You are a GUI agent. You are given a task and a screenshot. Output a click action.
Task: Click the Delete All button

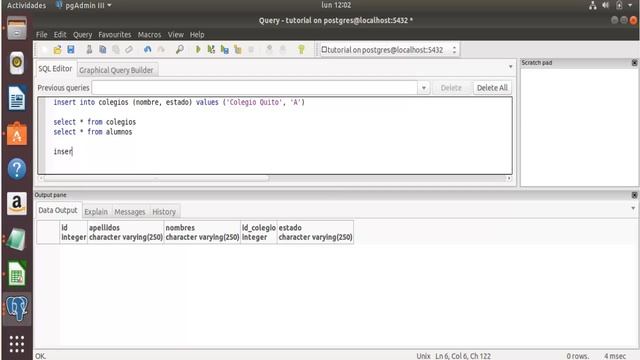[x=492, y=88]
